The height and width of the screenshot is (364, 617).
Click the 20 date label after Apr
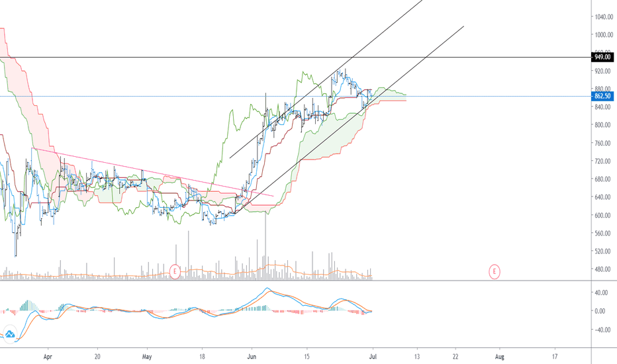pos(97,357)
